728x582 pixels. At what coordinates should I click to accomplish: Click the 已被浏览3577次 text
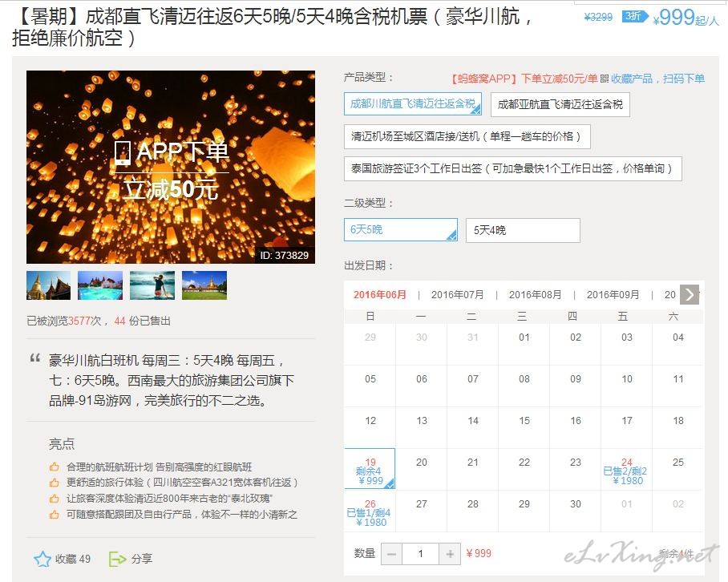click(x=63, y=321)
